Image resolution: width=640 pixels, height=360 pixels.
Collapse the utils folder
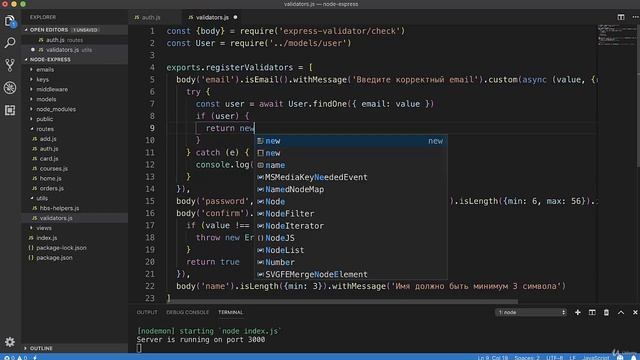(x=75, y=198)
